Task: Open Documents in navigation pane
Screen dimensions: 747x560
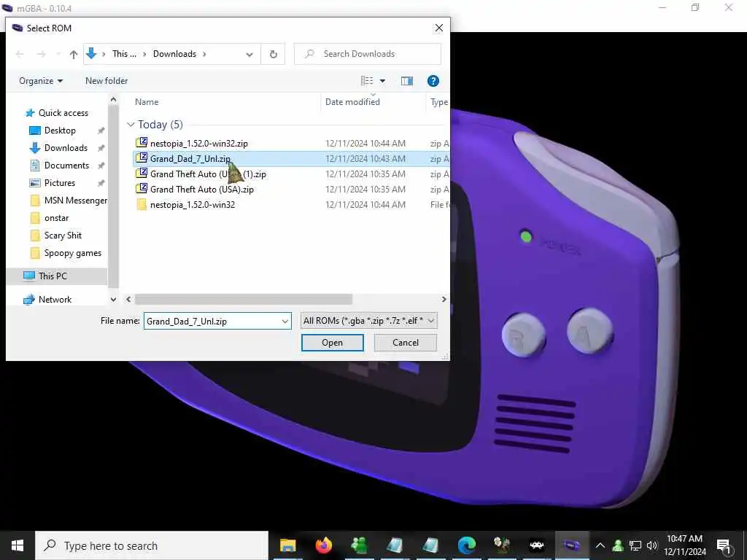Action: coord(66,166)
